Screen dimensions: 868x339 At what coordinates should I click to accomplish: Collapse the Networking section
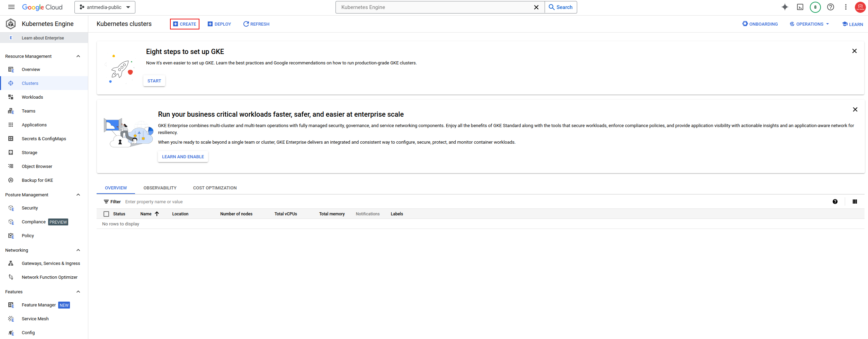[x=78, y=250]
